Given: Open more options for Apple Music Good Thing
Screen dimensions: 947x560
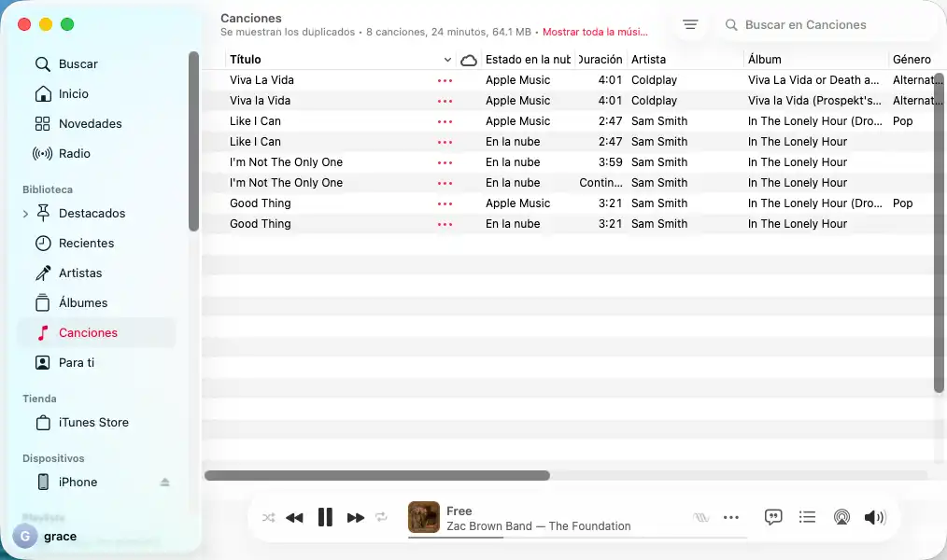Looking at the screenshot, I should 445,204.
